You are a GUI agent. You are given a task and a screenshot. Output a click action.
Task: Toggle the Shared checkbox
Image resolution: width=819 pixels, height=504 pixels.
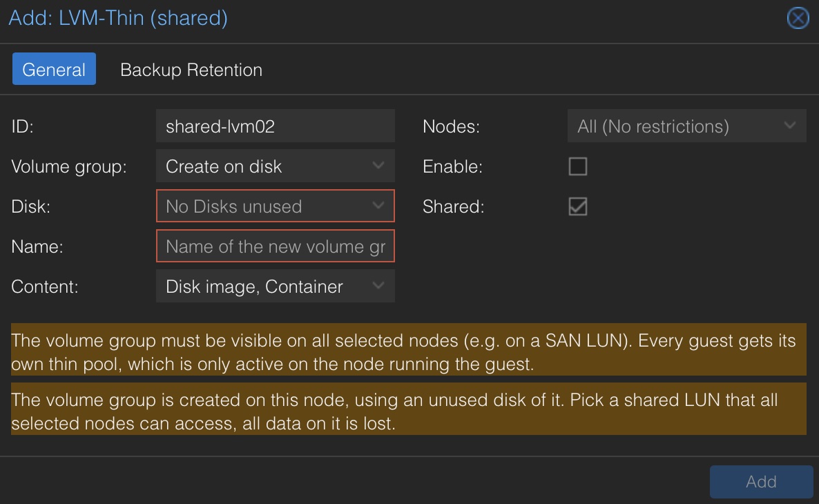(x=578, y=206)
